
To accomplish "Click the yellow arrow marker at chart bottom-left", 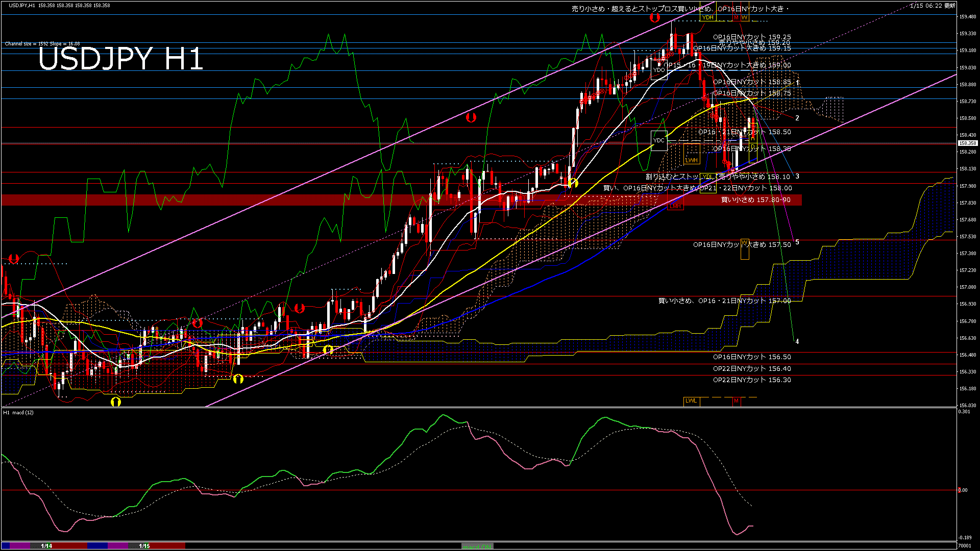I will point(116,402).
